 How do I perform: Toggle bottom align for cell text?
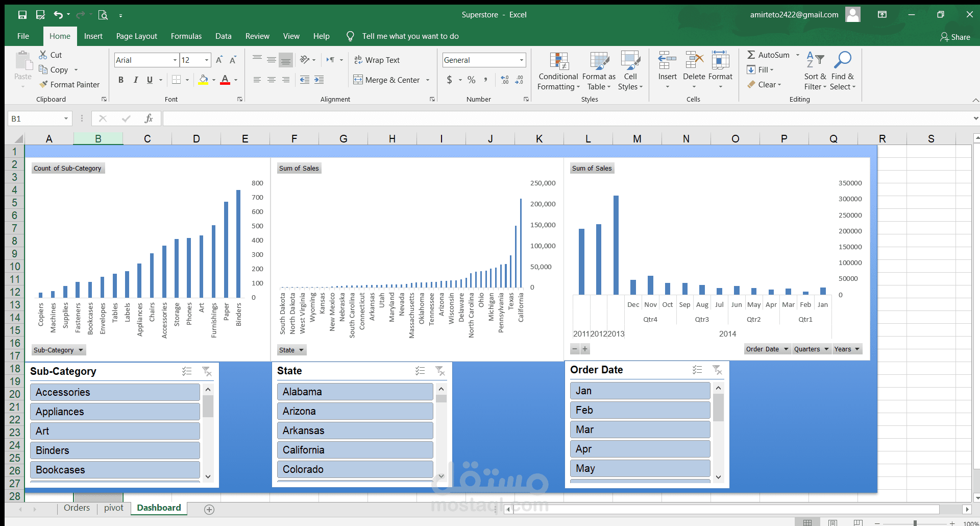[286, 60]
